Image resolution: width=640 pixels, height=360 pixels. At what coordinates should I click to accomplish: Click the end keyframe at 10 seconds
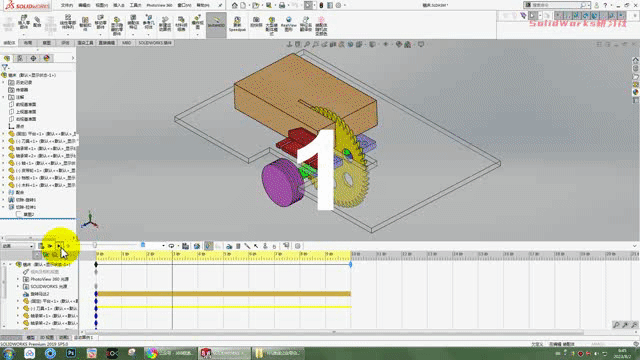click(x=350, y=264)
